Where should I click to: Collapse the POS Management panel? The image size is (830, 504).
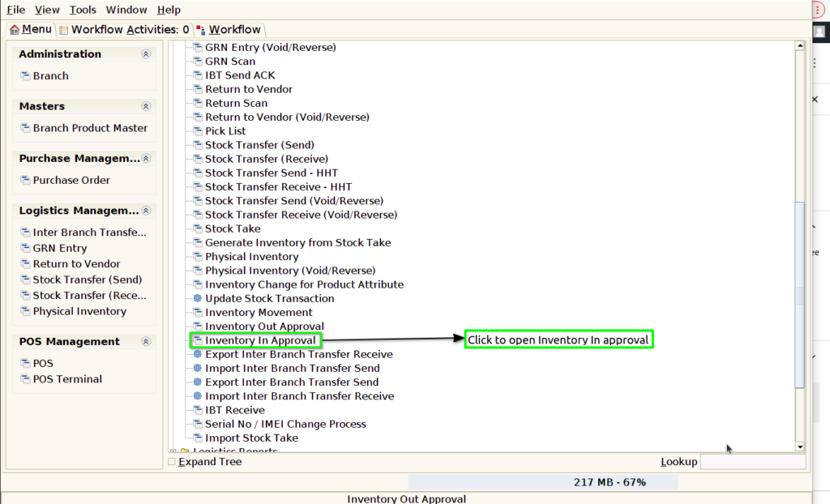(146, 341)
